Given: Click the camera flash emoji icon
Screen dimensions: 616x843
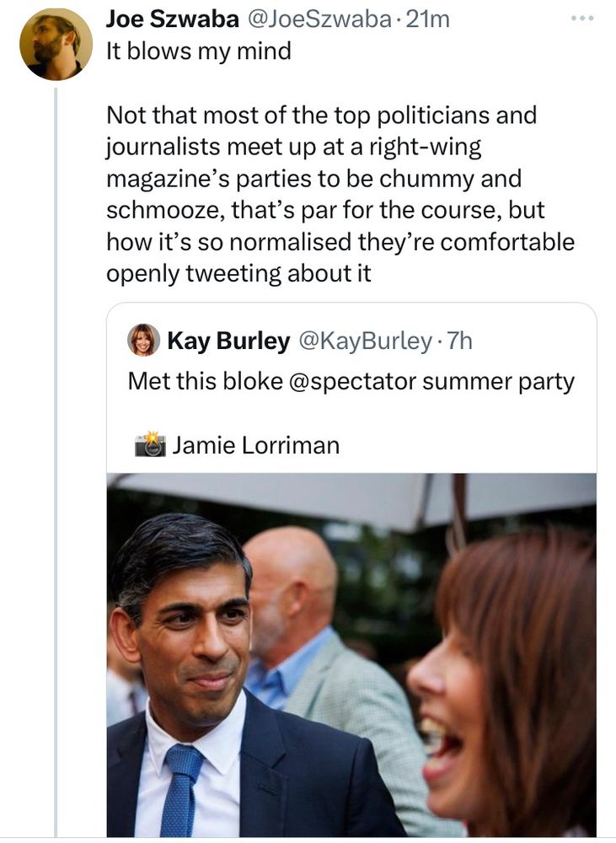Looking at the screenshot, I should (x=150, y=444).
